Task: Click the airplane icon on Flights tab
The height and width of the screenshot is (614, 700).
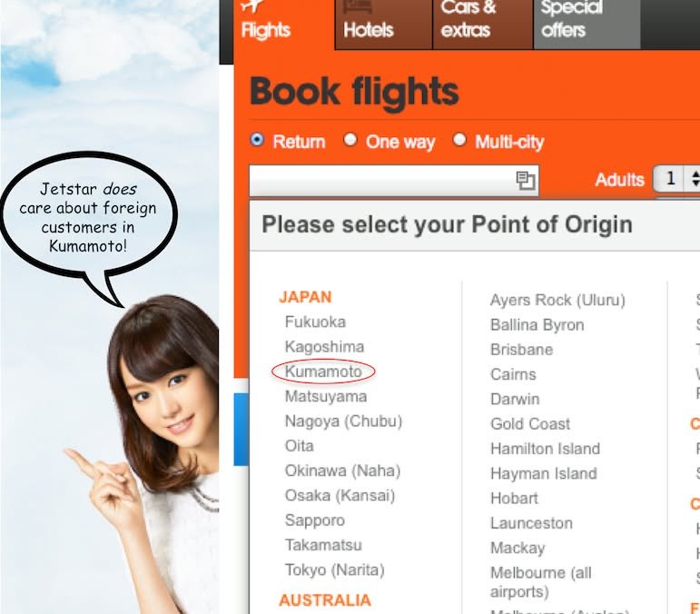Action: (x=253, y=5)
